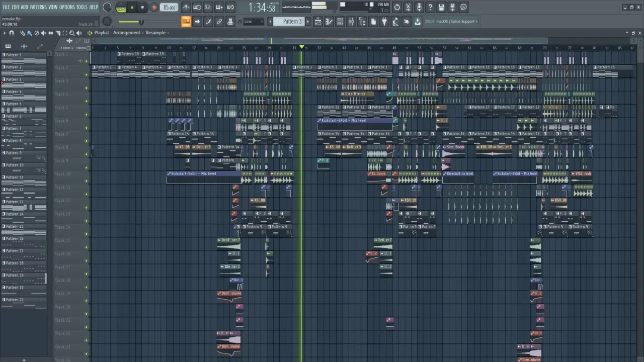The height and width of the screenshot is (362, 644).
Task: Mute Track 8 with its green dot
Action: [x=86, y=154]
